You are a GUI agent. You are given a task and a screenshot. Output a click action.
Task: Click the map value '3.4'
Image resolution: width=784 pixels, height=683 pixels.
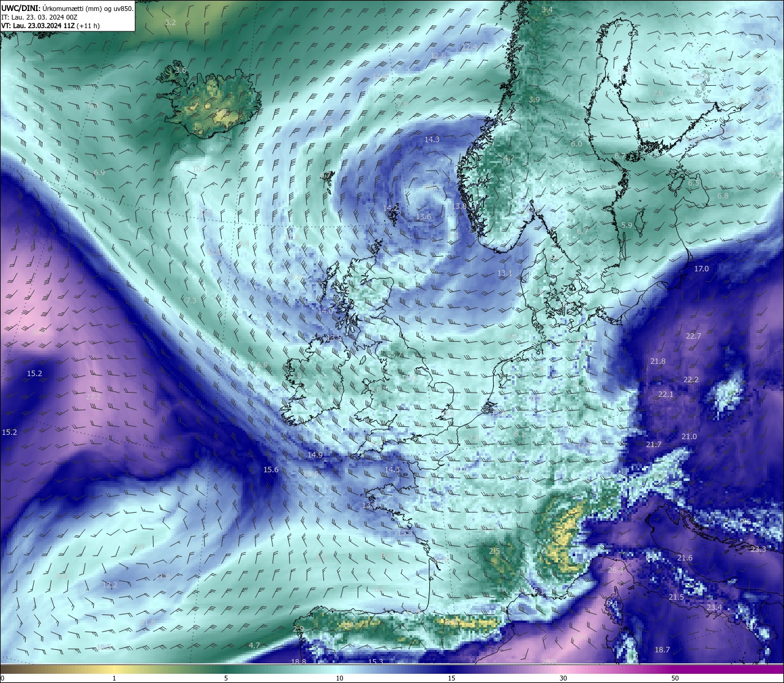point(547,10)
